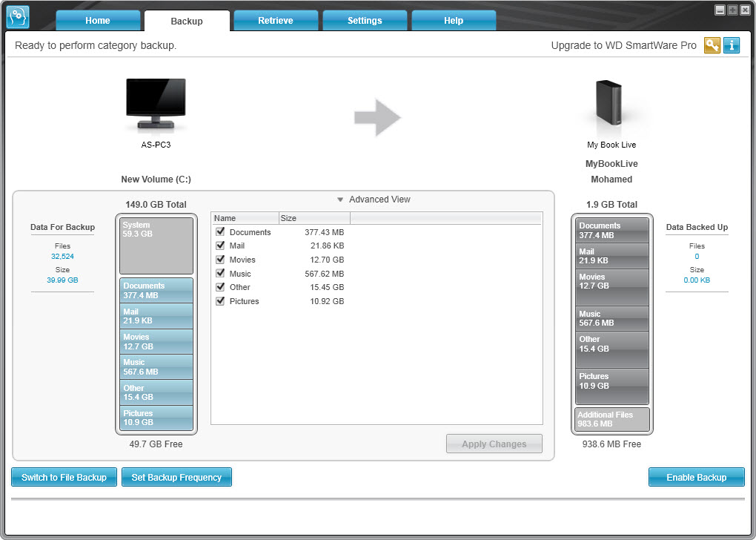
Task: Close the SmartWare window
Action: [745, 10]
